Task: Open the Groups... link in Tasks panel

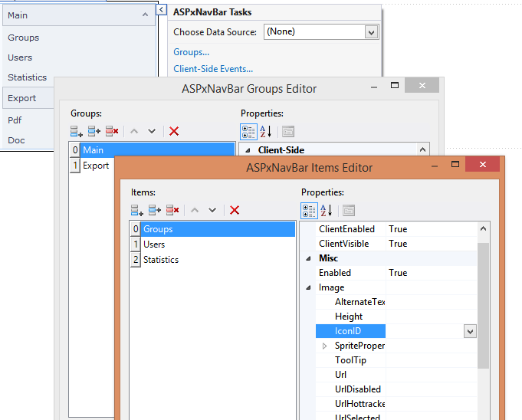Action: click(x=191, y=52)
